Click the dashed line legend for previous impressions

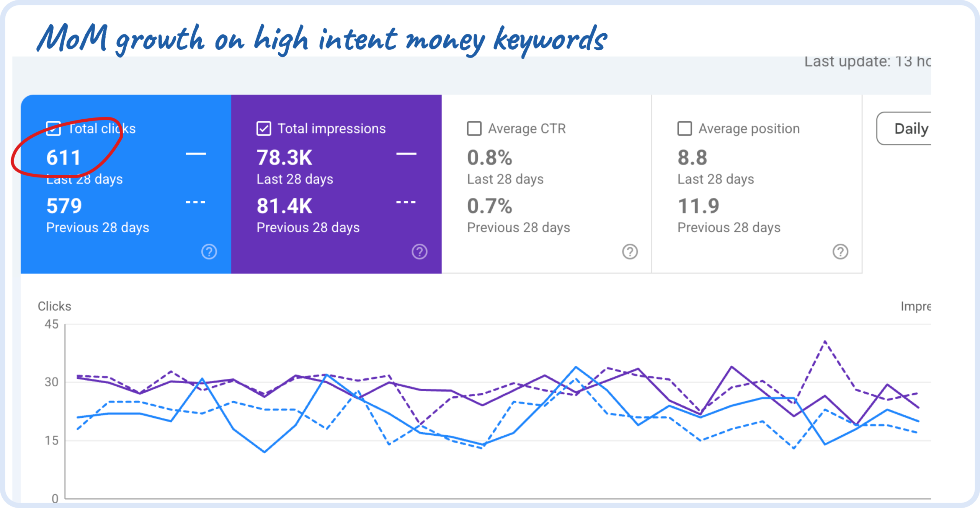(406, 202)
